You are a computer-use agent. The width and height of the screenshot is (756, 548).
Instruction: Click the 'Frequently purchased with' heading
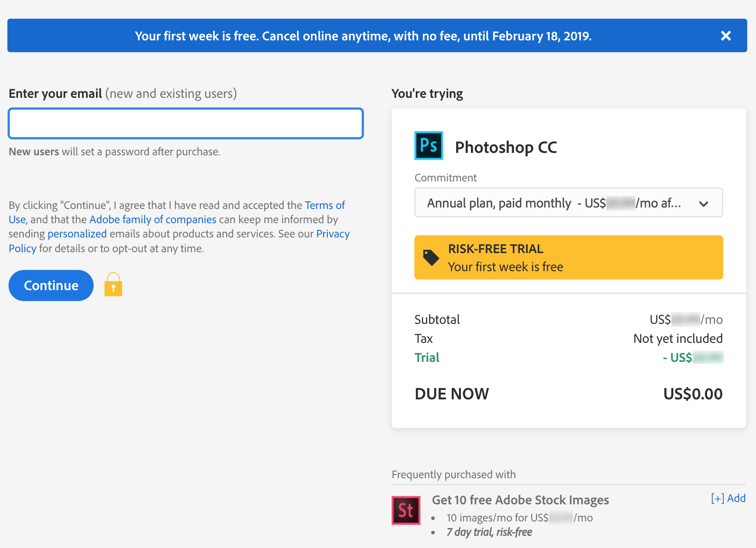[x=453, y=474]
